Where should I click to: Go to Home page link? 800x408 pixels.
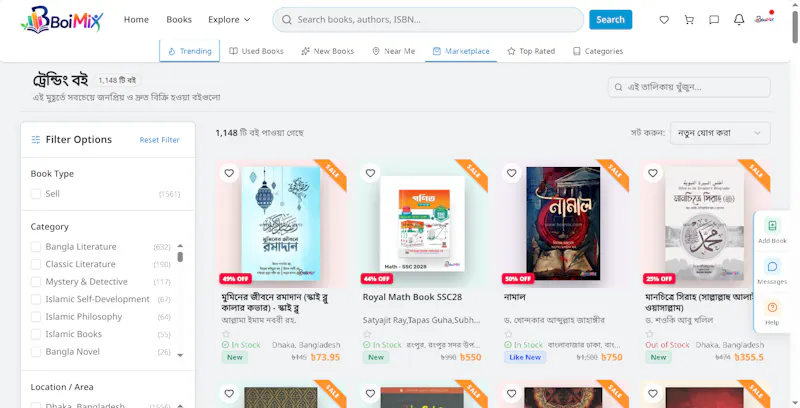pyautogui.click(x=136, y=20)
